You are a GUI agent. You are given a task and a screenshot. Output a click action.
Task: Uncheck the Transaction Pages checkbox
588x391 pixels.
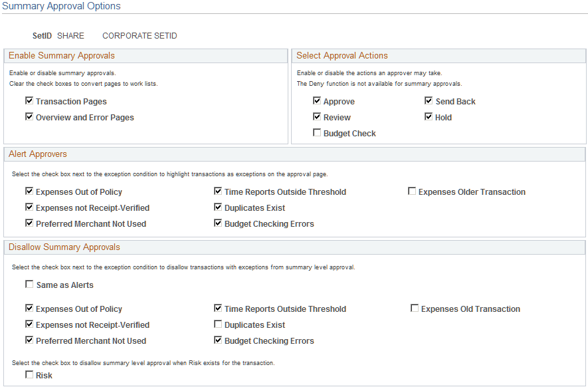pos(29,101)
